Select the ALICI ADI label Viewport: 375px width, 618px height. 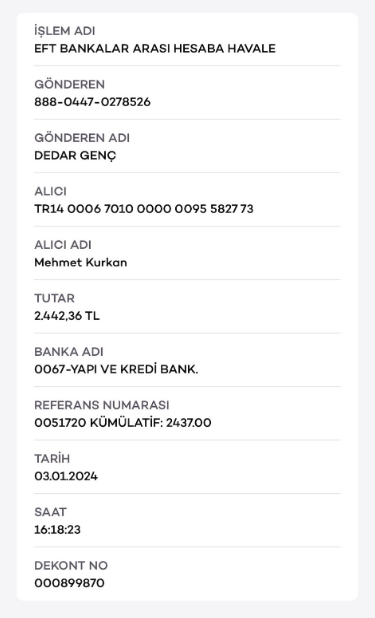click(x=63, y=245)
